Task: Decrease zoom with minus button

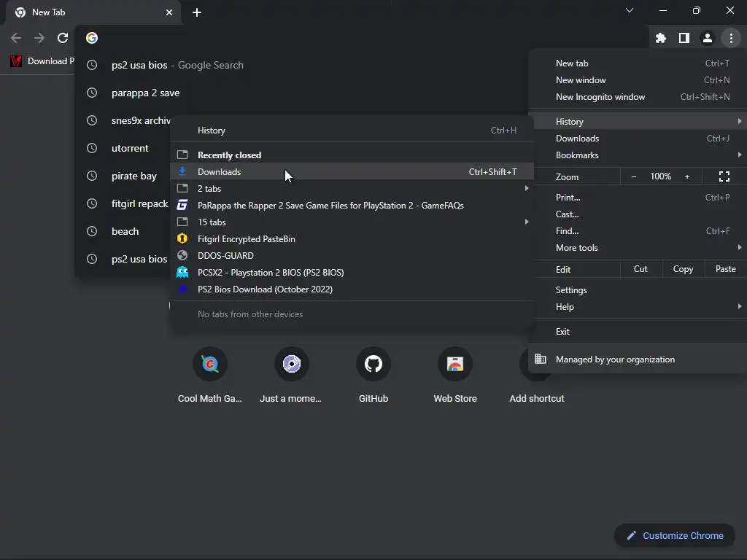Action: click(x=634, y=176)
